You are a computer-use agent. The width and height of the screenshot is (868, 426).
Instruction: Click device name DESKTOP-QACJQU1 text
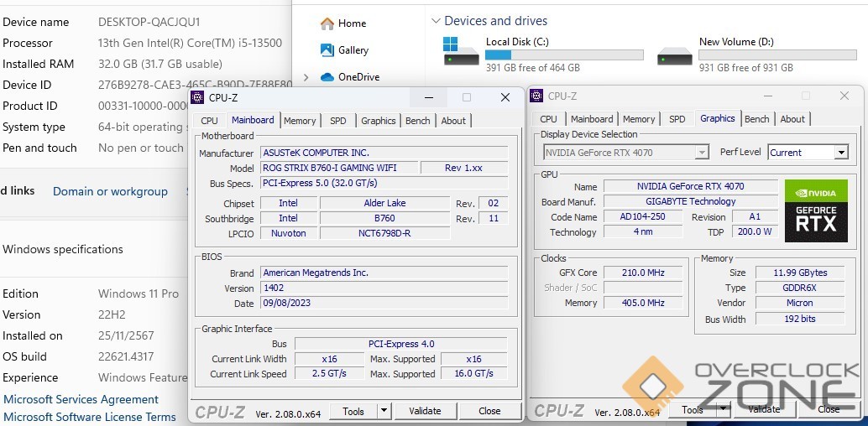(x=149, y=22)
